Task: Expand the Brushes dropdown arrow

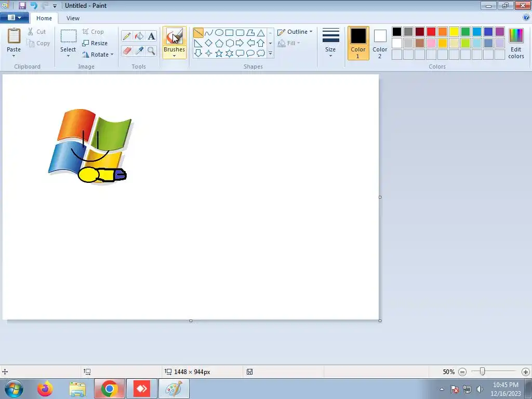Action: point(175,56)
